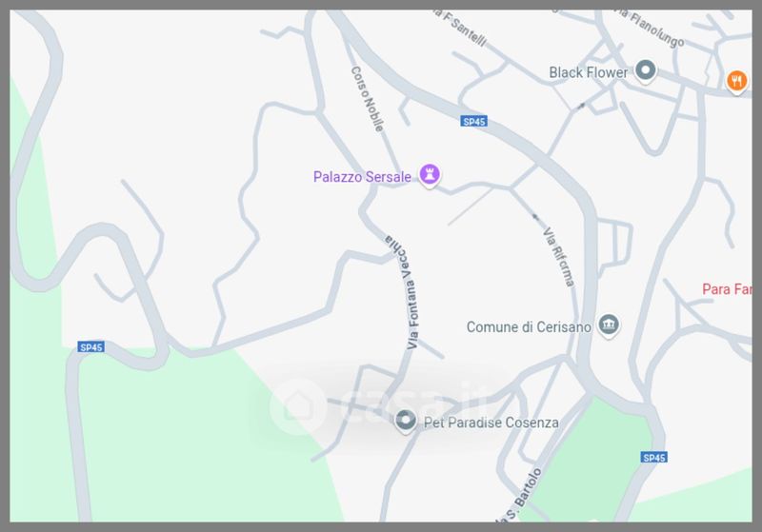Open the Black Flower place label
The height and width of the screenshot is (532, 762).
588,73
